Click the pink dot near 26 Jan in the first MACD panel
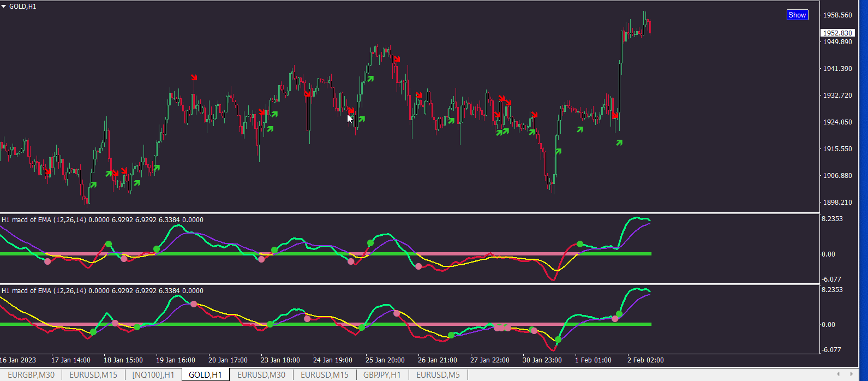The width and height of the screenshot is (868, 381). [418, 266]
